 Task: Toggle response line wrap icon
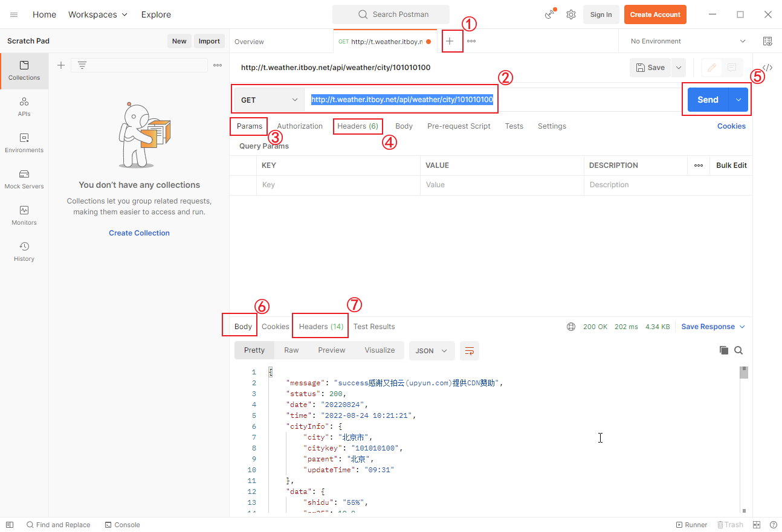tap(470, 350)
